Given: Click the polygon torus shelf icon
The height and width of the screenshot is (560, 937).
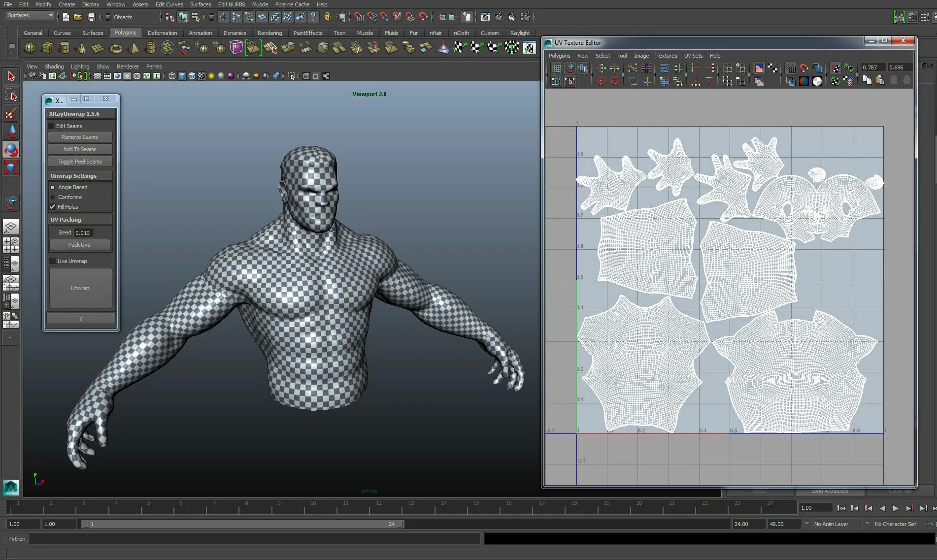Looking at the screenshot, I should pos(116,48).
